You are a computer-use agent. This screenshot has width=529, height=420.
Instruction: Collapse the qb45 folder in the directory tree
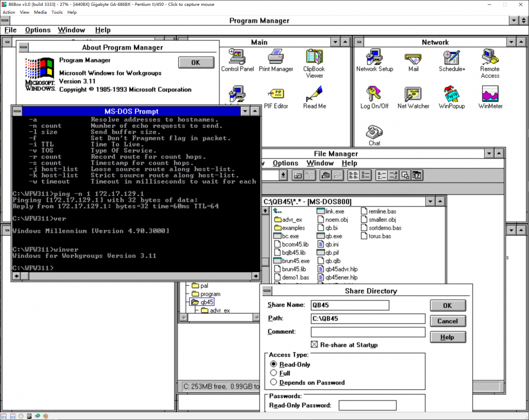195,302
